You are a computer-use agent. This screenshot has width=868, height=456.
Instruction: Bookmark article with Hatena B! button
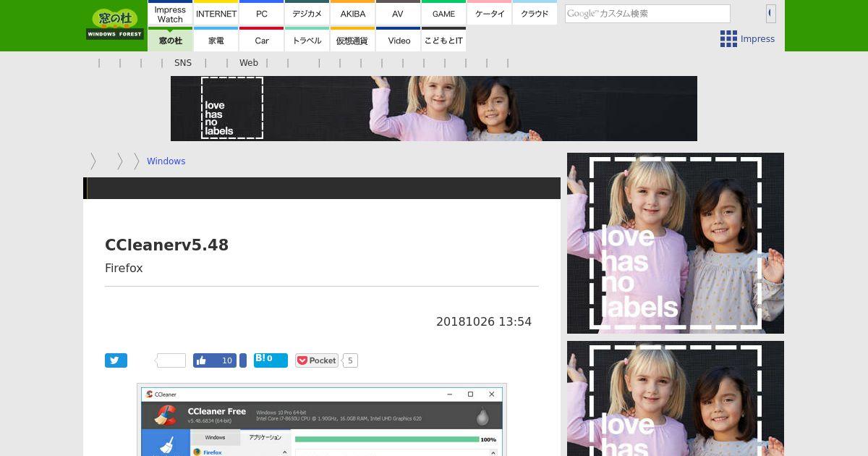coord(271,360)
